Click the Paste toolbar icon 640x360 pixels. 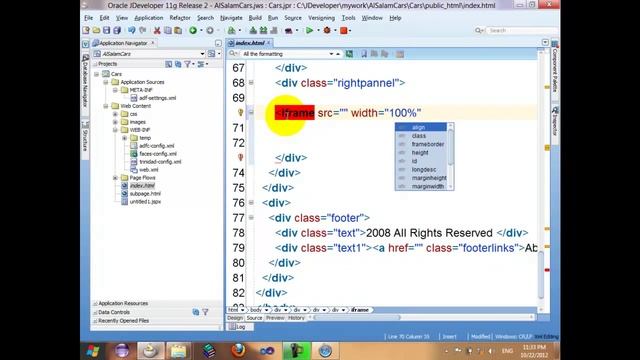(178, 30)
